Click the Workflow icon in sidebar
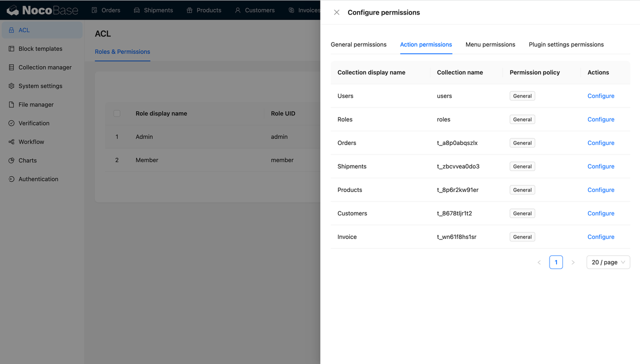 point(11,142)
